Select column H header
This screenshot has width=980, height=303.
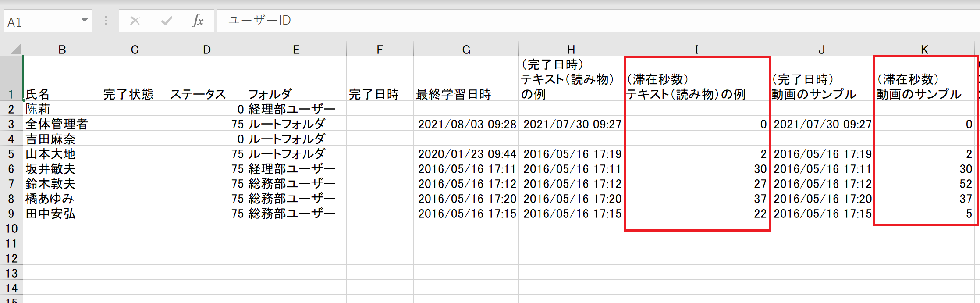(571, 49)
